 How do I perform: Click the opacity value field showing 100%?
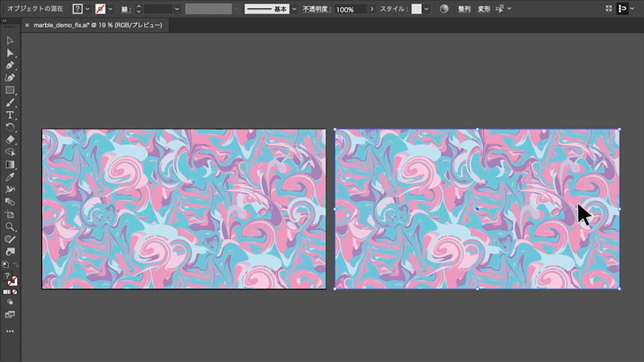[x=345, y=9]
